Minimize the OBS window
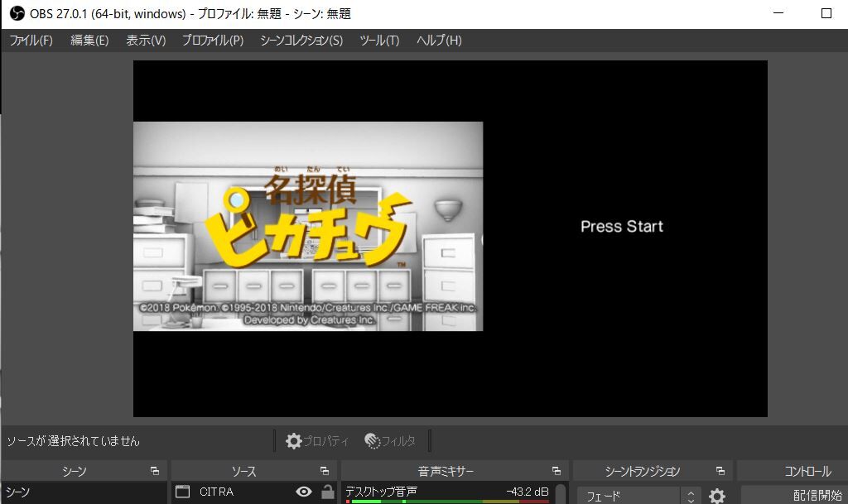 tap(778, 13)
